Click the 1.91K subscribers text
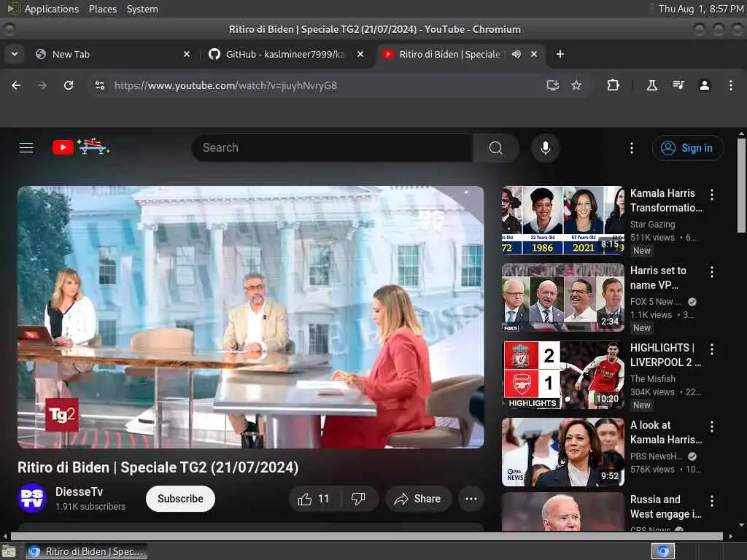The image size is (747, 560). (x=90, y=507)
